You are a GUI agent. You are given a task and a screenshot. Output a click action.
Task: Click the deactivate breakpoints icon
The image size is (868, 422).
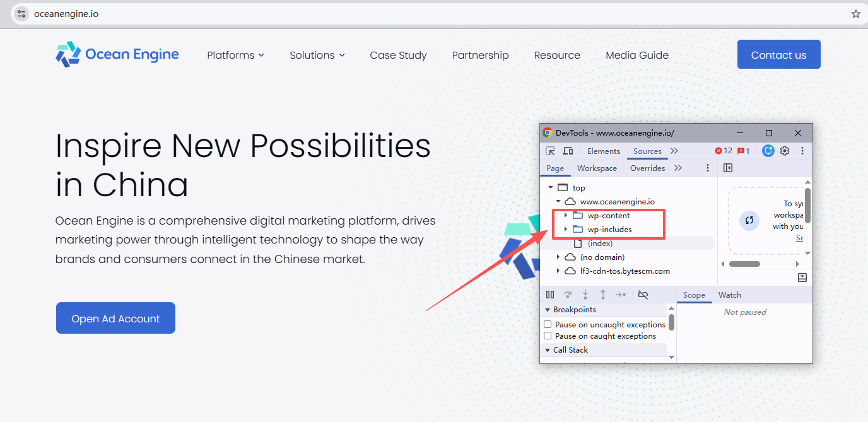(643, 295)
